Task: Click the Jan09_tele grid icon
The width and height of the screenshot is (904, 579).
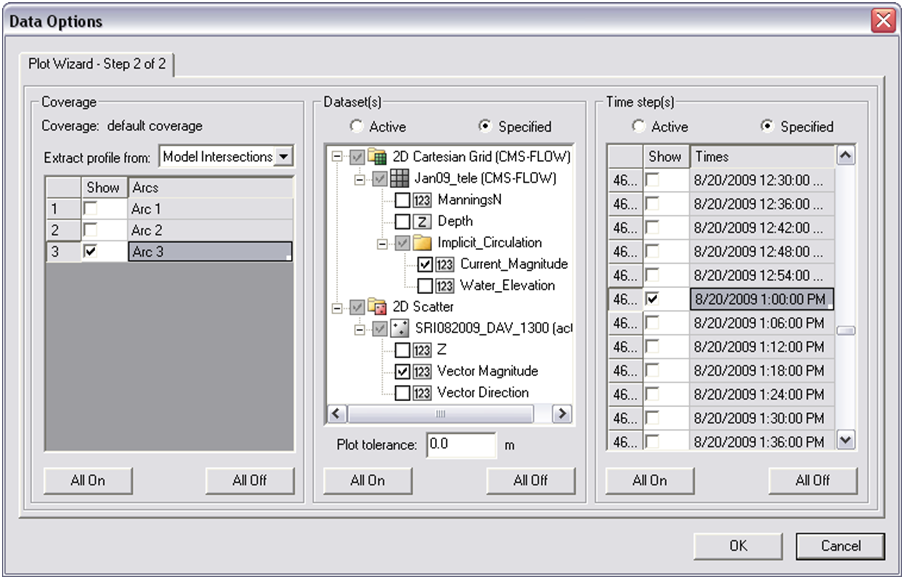Action: coord(400,178)
